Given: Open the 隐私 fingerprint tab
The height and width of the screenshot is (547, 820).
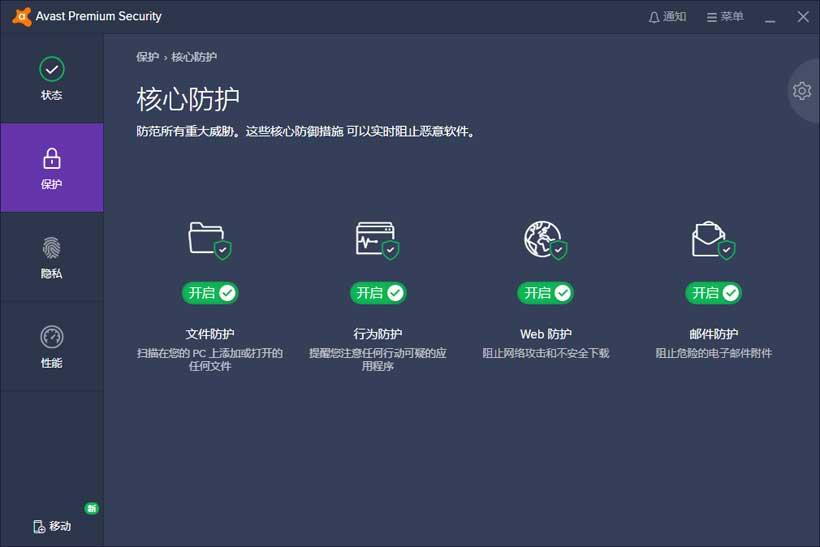Looking at the screenshot, I should [51, 257].
